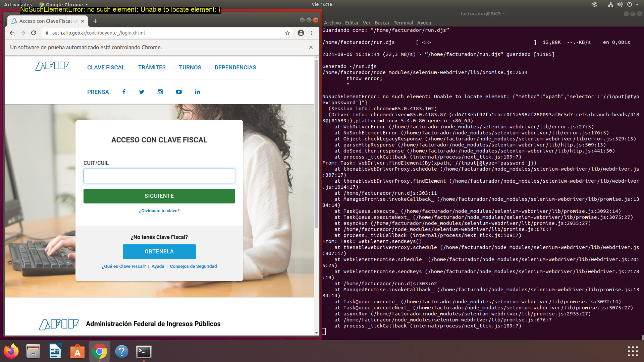
Task: Open Google Chrome app menu in top bar
Action: coord(64,4)
